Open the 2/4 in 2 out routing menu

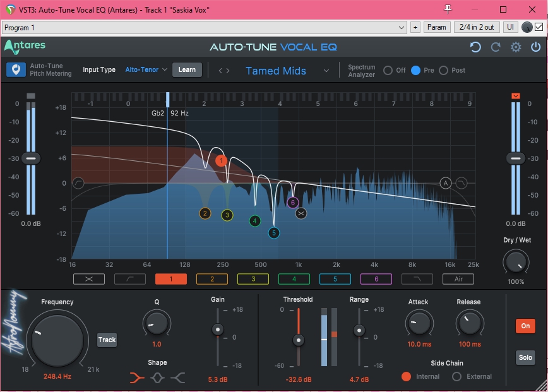(477, 27)
